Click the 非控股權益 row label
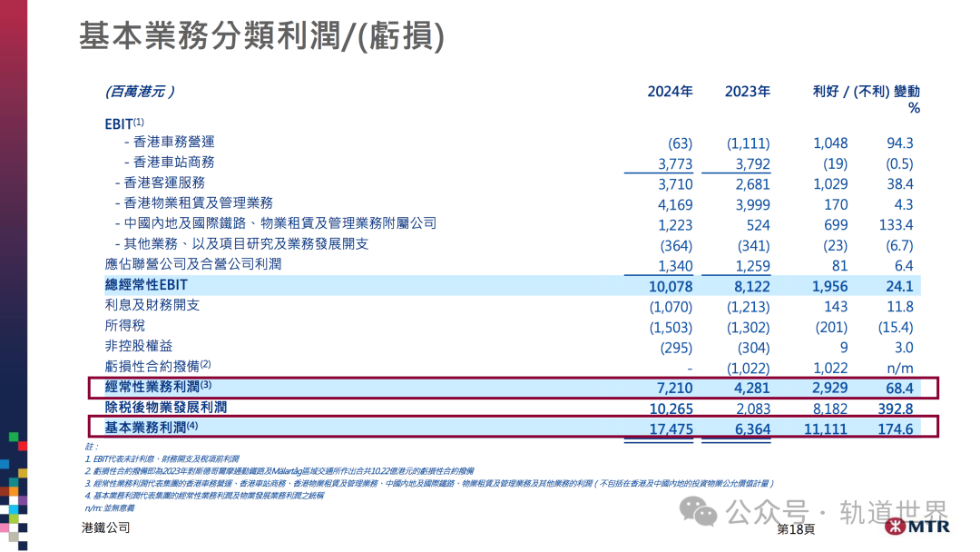Screen dimensions: 980x552 (139, 346)
